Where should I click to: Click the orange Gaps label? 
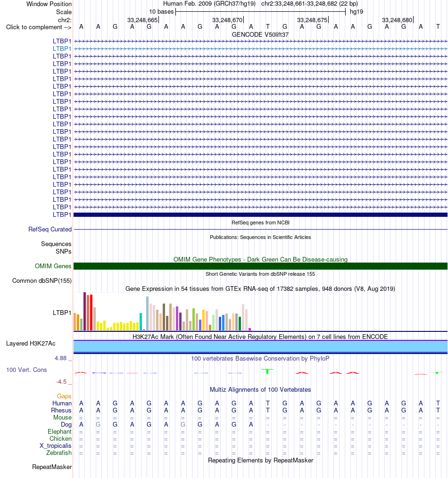pos(64,396)
